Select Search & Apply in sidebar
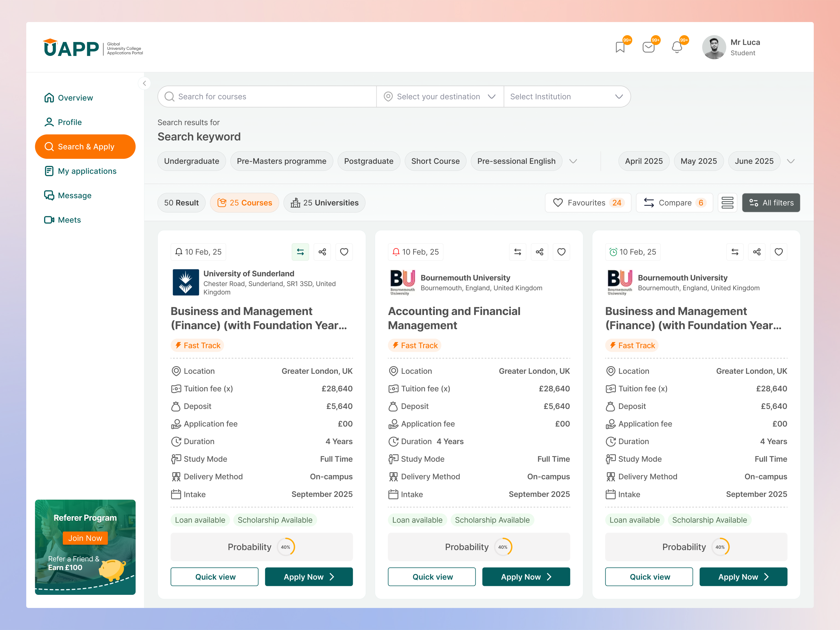This screenshot has width=840, height=630. click(85, 146)
